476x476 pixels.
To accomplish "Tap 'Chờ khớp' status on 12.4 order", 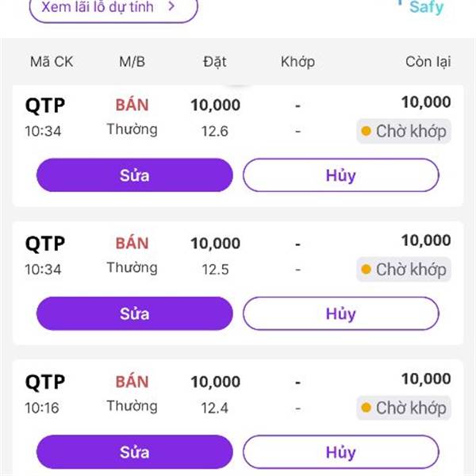I will (x=404, y=409).
